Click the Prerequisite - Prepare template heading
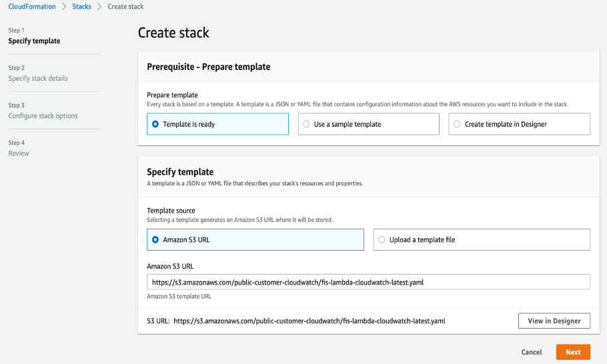 208,67
